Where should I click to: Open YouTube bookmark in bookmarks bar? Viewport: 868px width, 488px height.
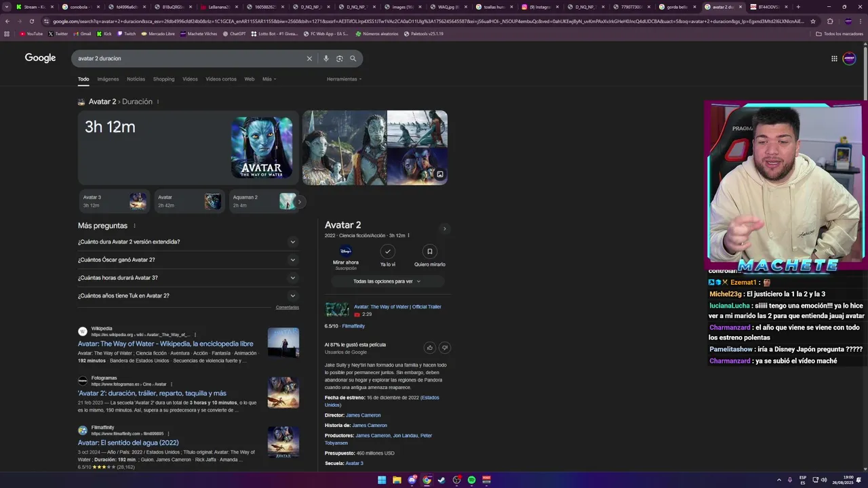[31, 34]
